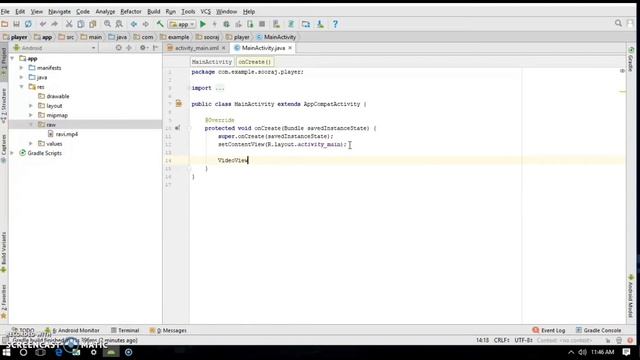Click the navigate Back arrow icon
The height and width of the screenshot is (360, 640).
click(x=134, y=24)
